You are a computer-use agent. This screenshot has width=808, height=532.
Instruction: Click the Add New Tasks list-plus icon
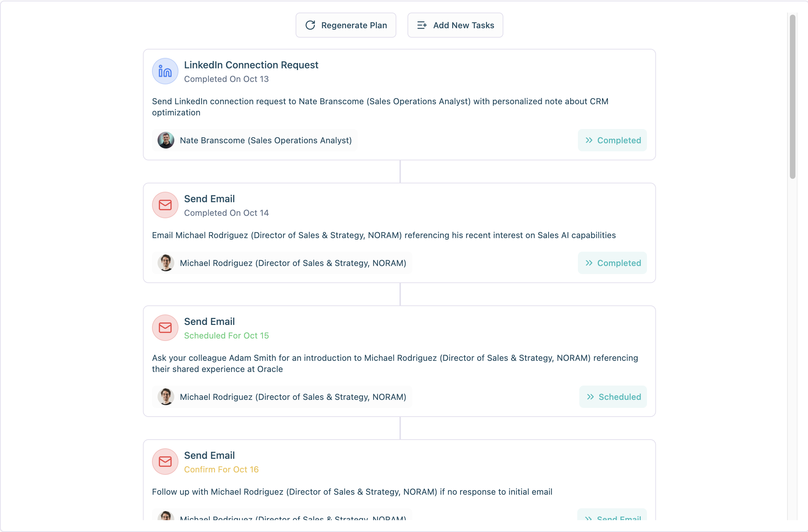(x=422, y=25)
